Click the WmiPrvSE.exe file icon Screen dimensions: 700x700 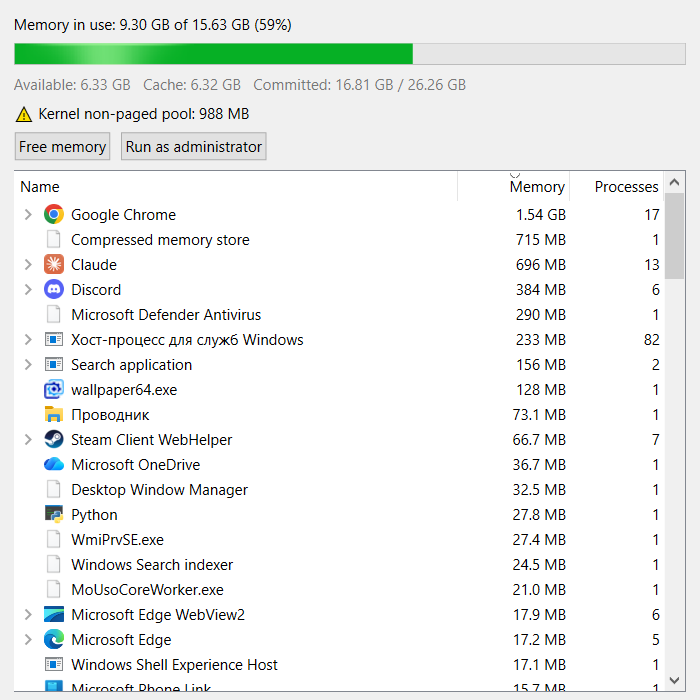pos(54,540)
